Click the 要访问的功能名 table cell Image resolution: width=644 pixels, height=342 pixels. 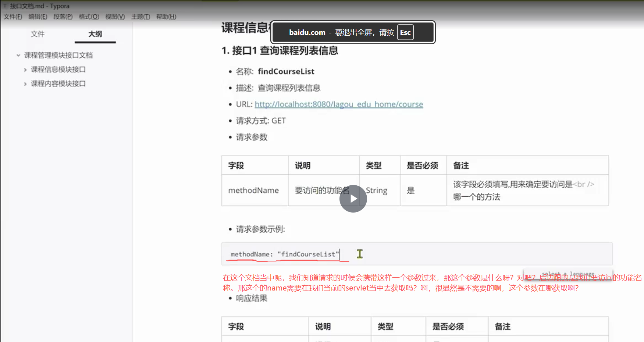click(324, 190)
